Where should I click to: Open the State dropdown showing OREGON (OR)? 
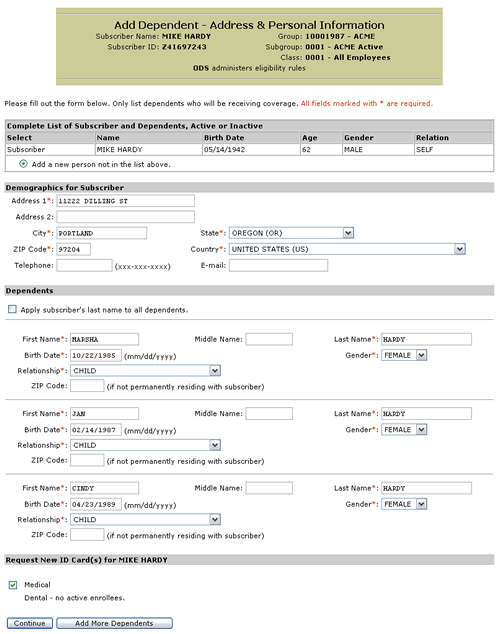291,233
